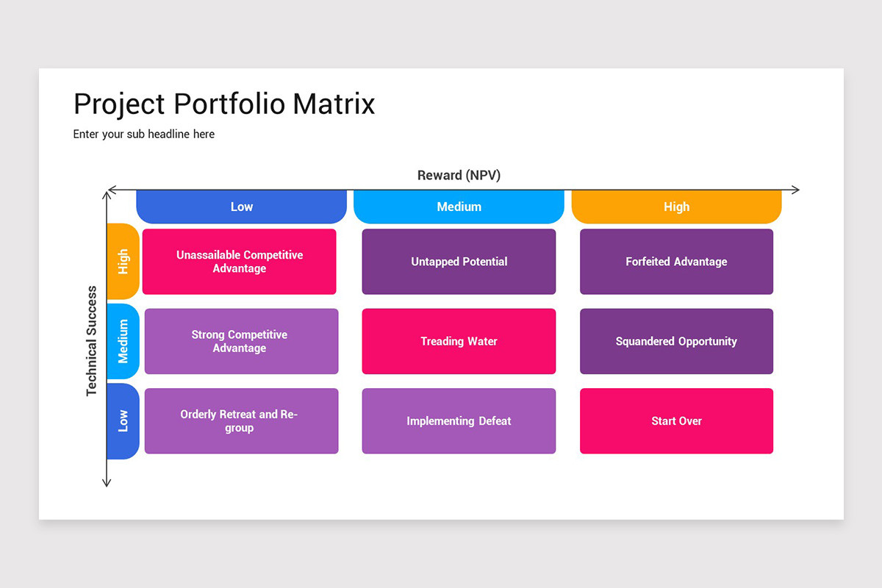Select the Orderly Retreat and Re-group box
Viewport: 882px width, 588px height.
[241, 421]
